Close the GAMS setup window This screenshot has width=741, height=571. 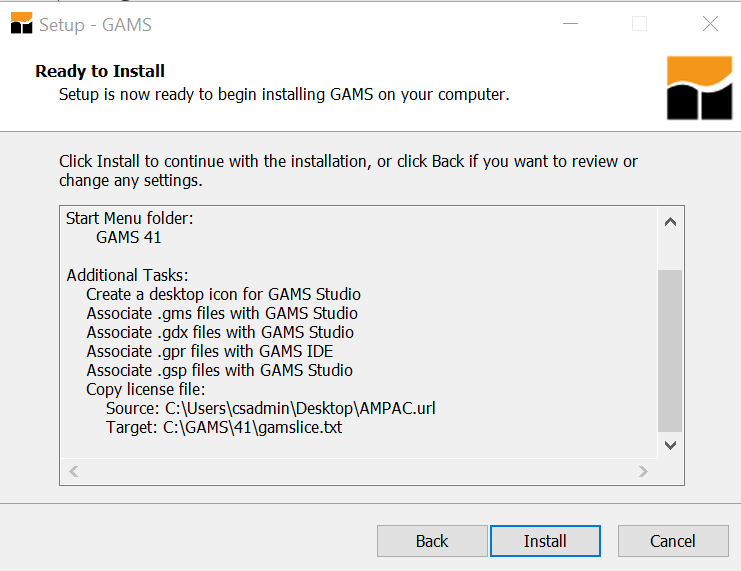pyautogui.click(x=710, y=24)
